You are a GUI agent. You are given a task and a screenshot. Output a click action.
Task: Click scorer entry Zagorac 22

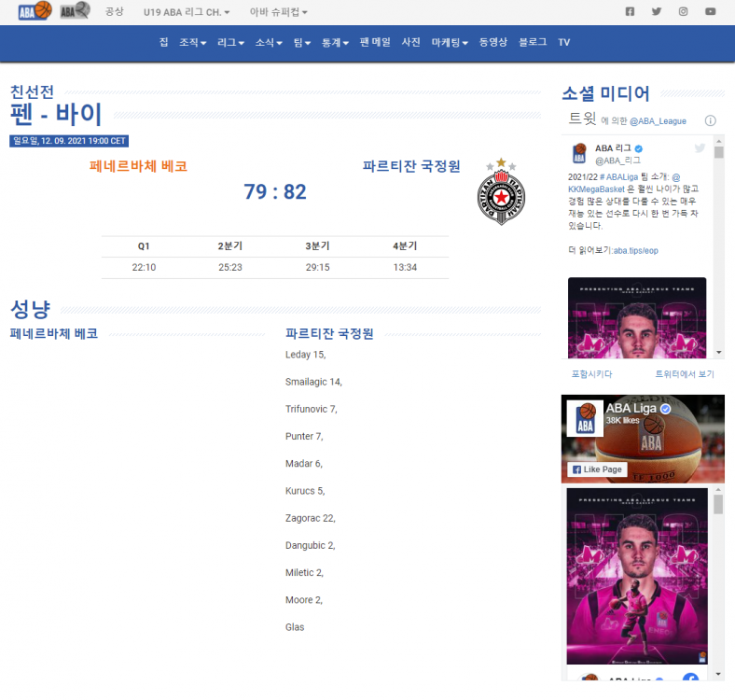[311, 518]
